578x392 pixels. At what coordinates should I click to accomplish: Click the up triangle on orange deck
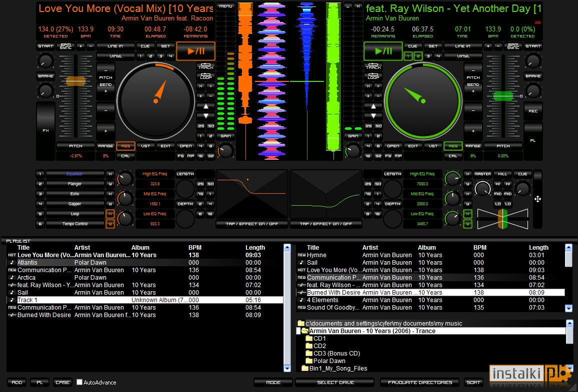coord(205,106)
